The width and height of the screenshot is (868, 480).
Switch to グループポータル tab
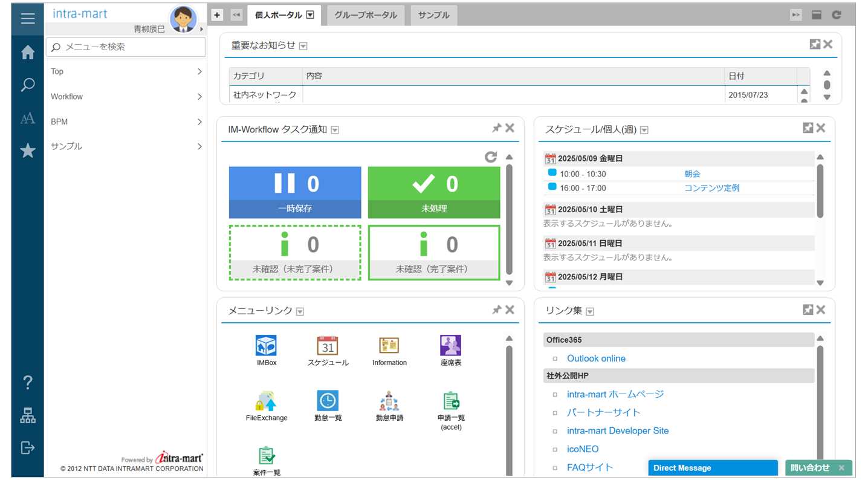click(x=366, y=15)
